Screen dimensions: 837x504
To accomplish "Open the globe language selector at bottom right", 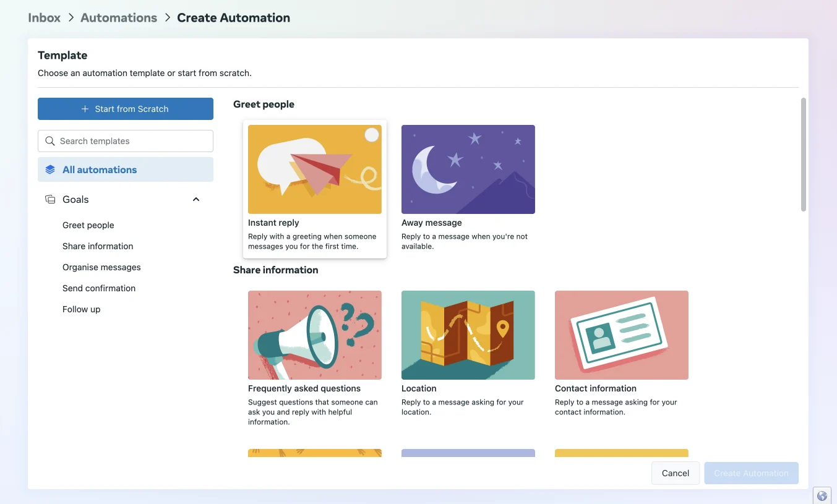I will point(822,495).
